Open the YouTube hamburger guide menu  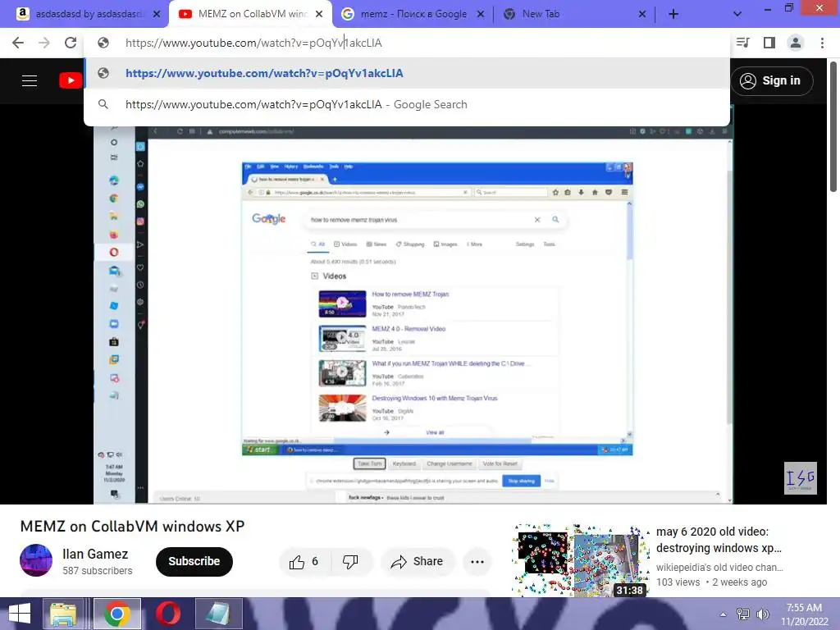[30, 81]
